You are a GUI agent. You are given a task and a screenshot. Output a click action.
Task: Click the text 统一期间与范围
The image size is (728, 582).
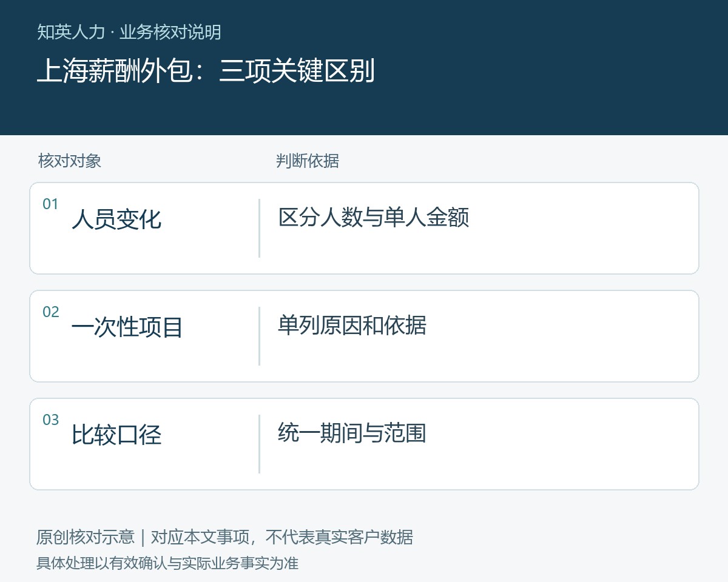coord(352,433)
